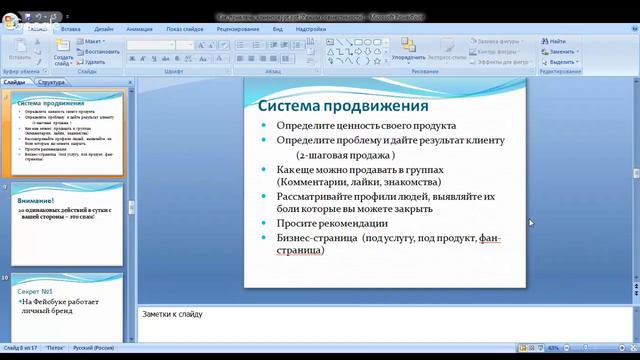This screenshot has width=640, height=360.
Task: Open the Анимация ribbon tab
Action: (x=139, y=29)
